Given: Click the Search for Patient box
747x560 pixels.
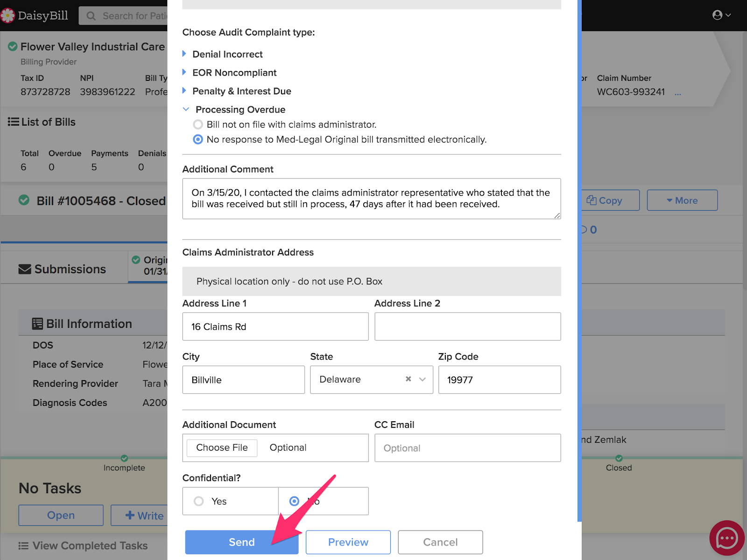Looking at the screenshot, I should (x=123, y=16).
